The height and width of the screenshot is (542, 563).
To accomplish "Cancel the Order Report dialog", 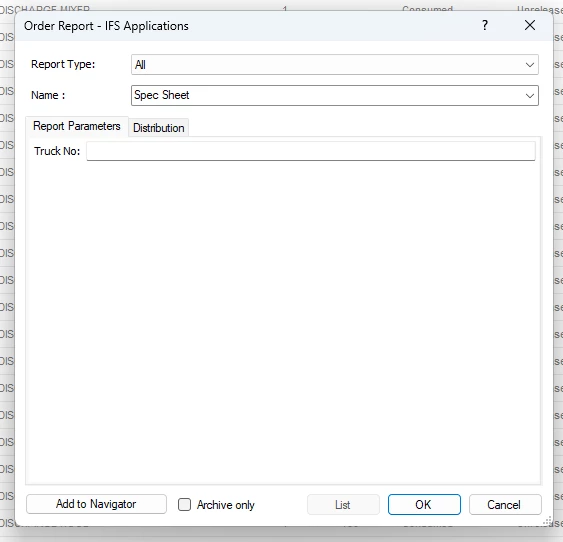I will point(505,505).
